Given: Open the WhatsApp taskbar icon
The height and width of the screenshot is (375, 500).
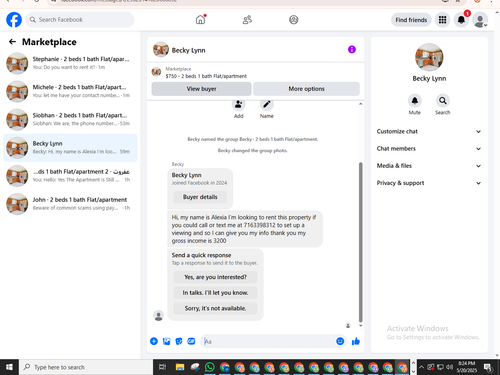Looking at the screenshot, I should [x=210, y=367].
